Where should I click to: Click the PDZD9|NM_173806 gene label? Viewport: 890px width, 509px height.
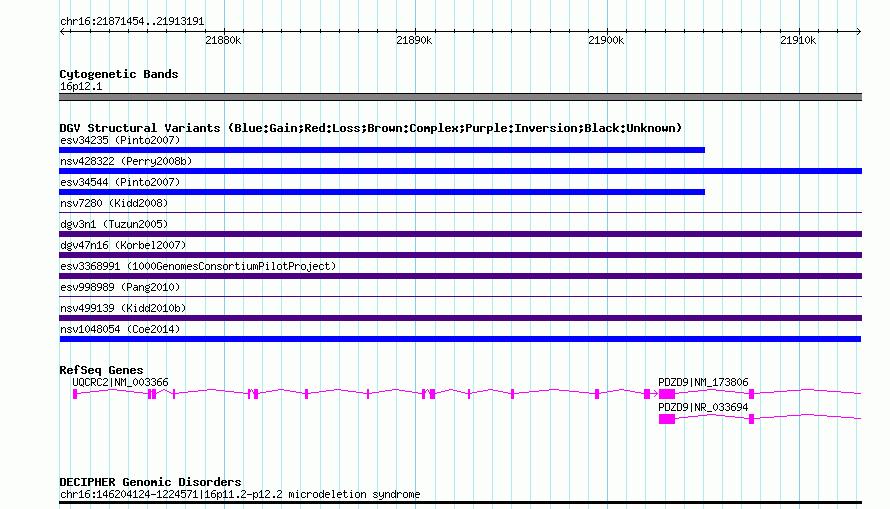click(x=703, y=382)
